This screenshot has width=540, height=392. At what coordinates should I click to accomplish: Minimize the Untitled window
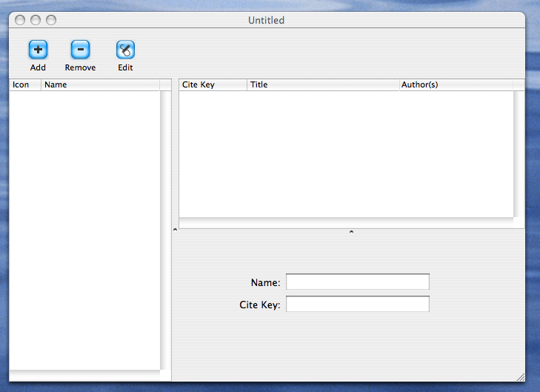(x=36, y=20)
